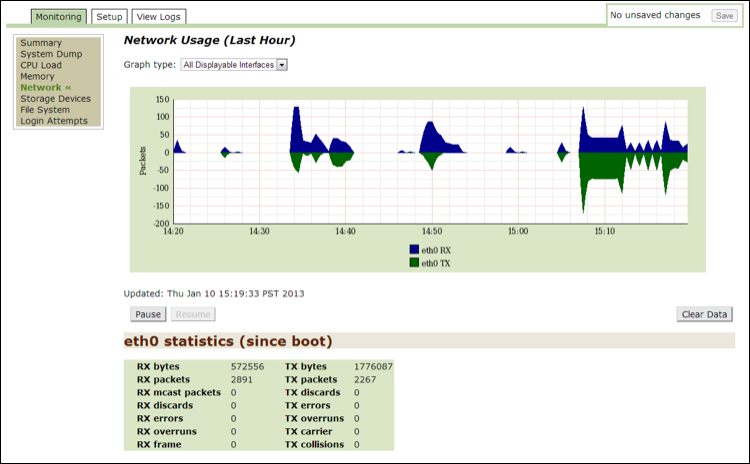Go to the CPU Load page
750x464 pixels.
click(41, 65)
